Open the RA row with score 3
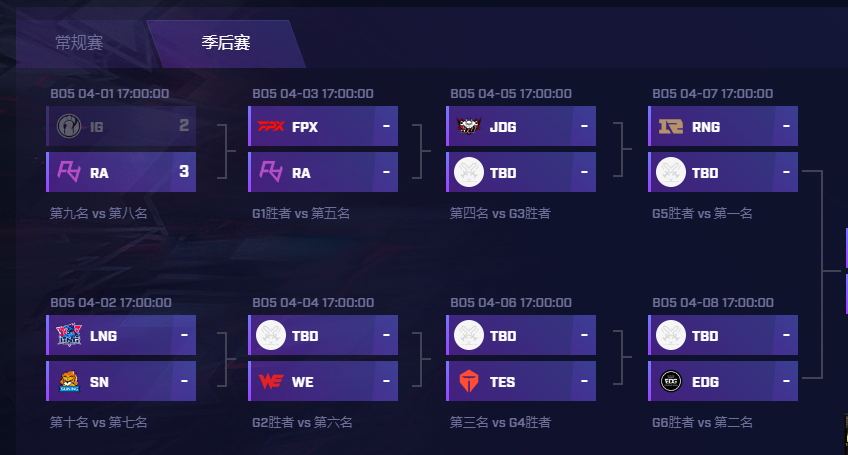The image size is (848, 455). [x=121, y=172]
